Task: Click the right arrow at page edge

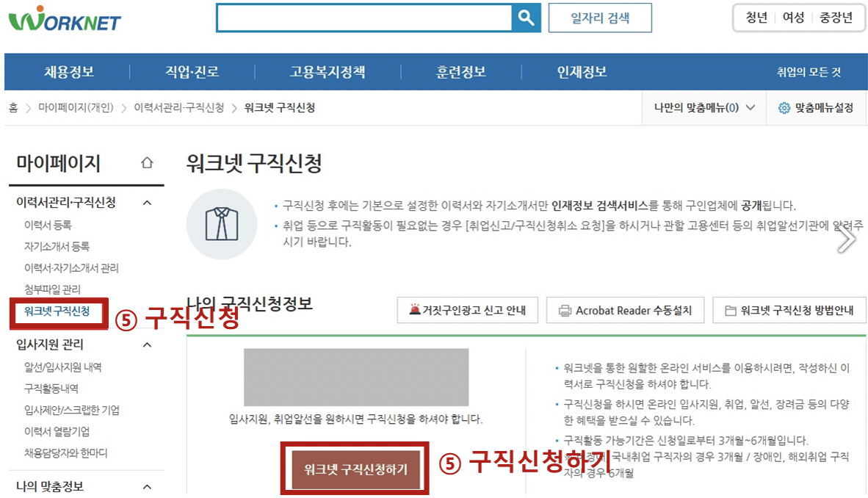Action: [847, 240]
